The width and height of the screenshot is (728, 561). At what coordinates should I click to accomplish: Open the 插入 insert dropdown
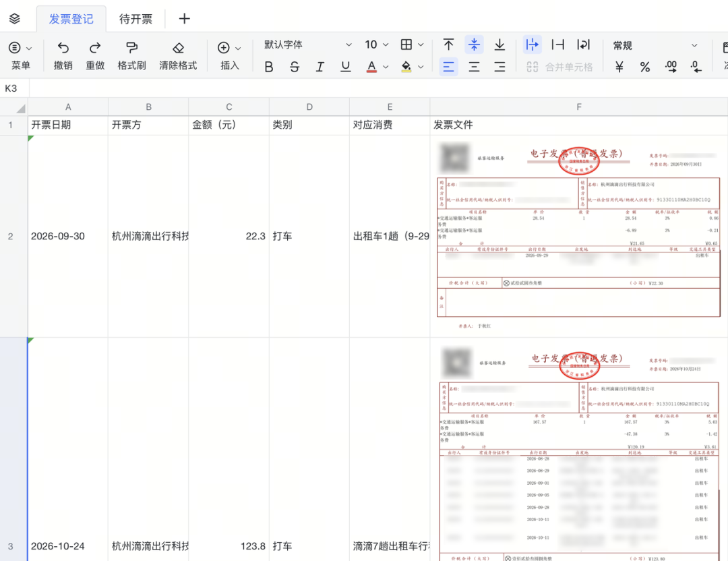pyautogui.click(x=230, y=56)
